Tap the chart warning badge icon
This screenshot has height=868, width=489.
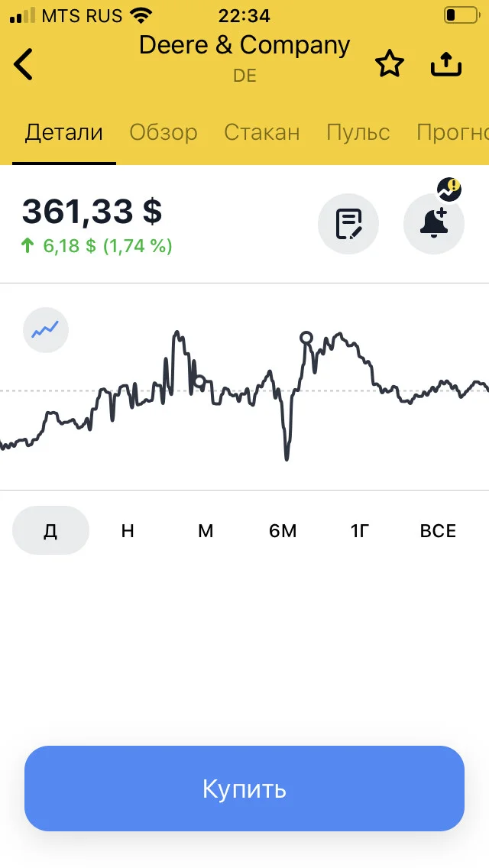pos(449,189)
